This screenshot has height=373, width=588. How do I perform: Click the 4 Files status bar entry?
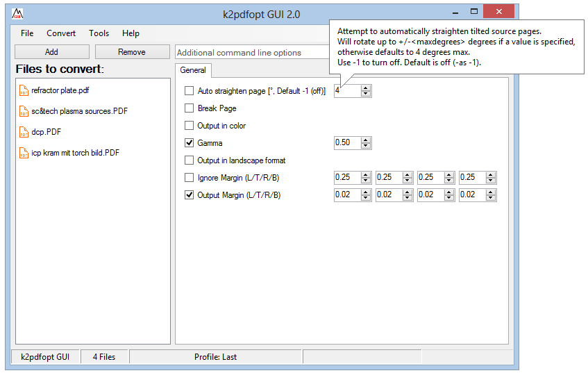[x=104, y=357]
